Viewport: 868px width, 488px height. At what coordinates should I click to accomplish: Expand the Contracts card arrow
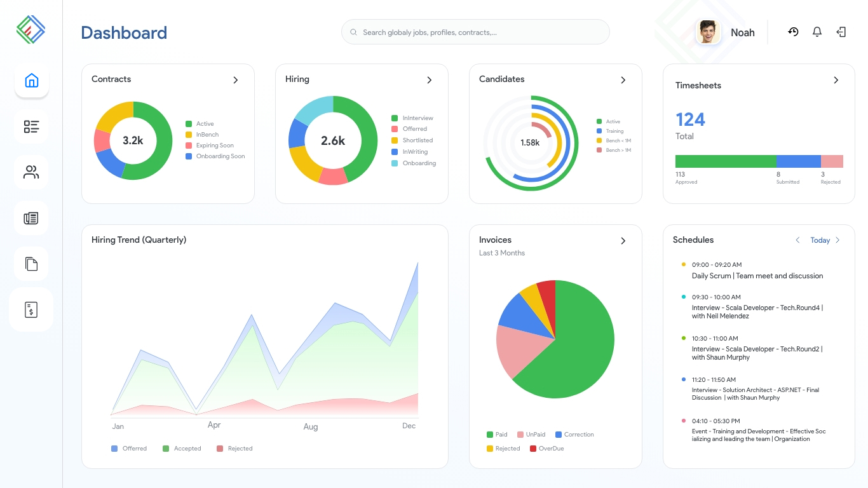236,80
